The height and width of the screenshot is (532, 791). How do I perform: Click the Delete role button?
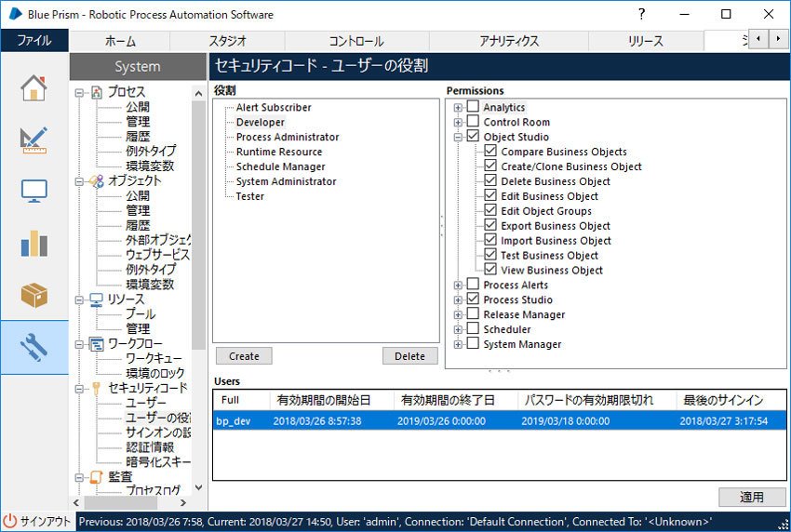tap(409, 356)
